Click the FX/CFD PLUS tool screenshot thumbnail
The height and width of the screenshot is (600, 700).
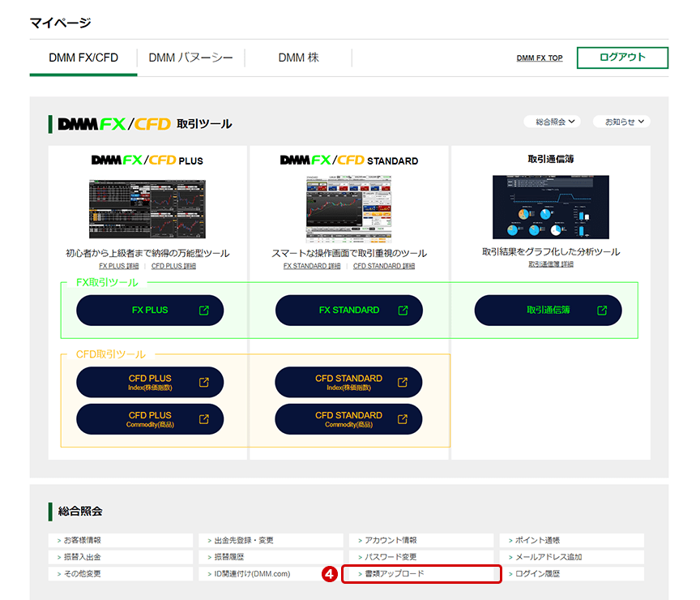pyautogui.click(x=147, y=209)
